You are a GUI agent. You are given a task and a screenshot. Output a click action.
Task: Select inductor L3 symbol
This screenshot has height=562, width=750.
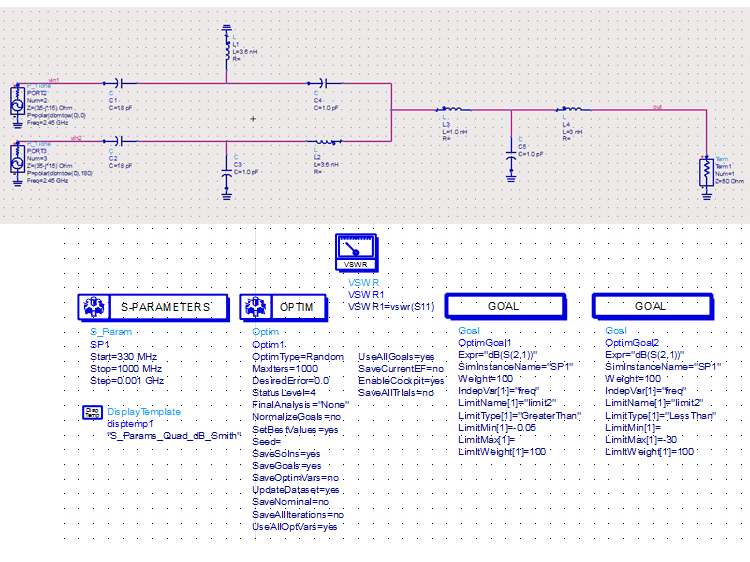click(x=452, y=110)
